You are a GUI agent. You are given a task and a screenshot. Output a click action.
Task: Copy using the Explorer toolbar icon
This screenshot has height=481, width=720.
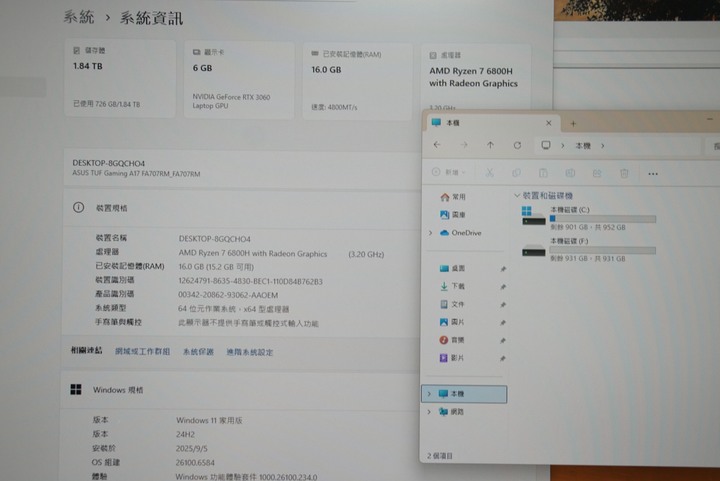(516, 173)
